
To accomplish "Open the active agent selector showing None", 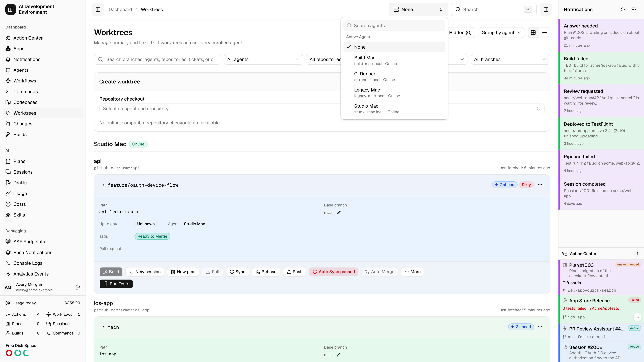I will tap(418, 10).
